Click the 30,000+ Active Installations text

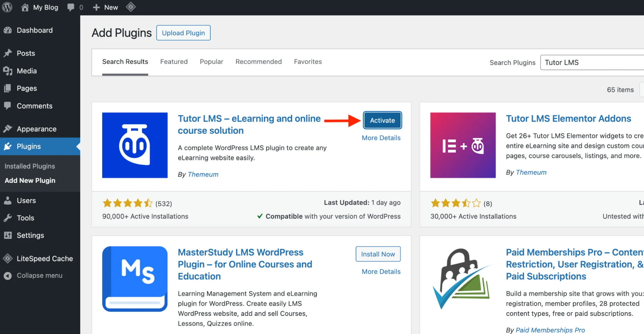click(473, 216)
